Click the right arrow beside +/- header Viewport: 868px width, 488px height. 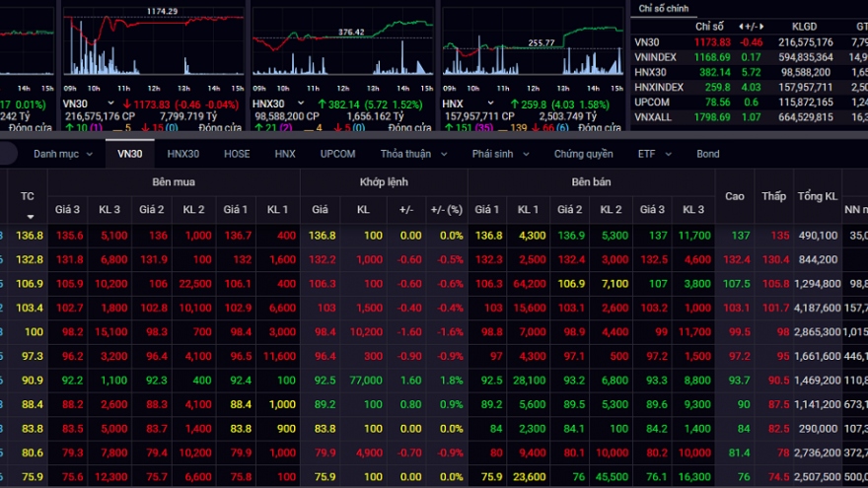pos(761,27)
